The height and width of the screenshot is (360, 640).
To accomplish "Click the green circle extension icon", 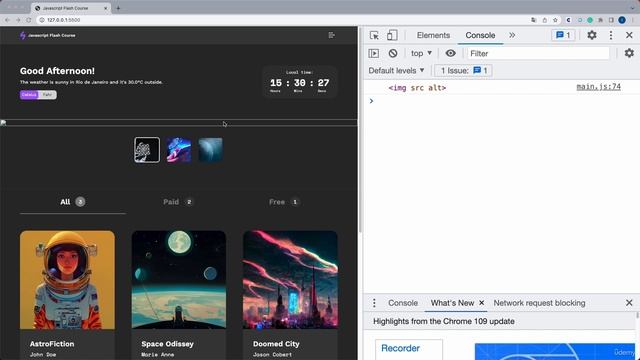I will pyautogui.click(x=590, y=20).
